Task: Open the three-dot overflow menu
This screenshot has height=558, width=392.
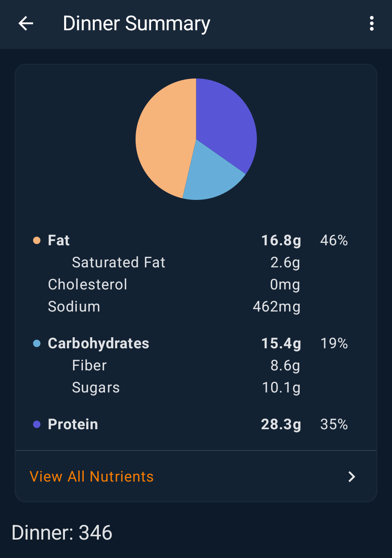Action: tap(372, 24)
